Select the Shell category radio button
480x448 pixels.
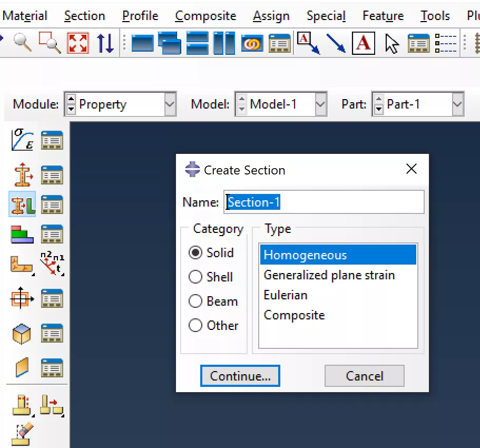[x=195, y=277]
